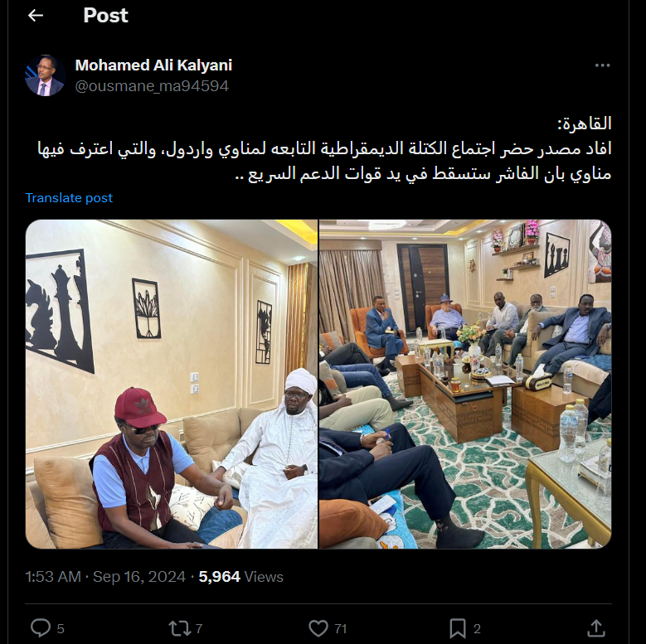Open the Mohamed Ali Kalyani display name
This screenshot has width=646, height=644.
(153, 65)
